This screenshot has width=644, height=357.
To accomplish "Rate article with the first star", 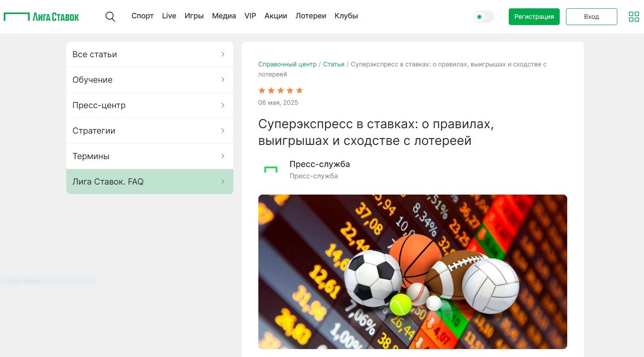I will [x=262, y=91].
